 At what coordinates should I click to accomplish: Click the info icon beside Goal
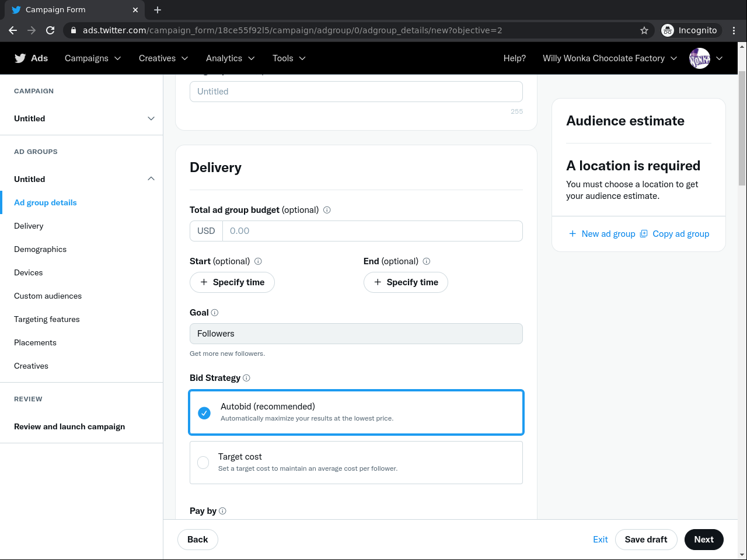tap(215, 313)
